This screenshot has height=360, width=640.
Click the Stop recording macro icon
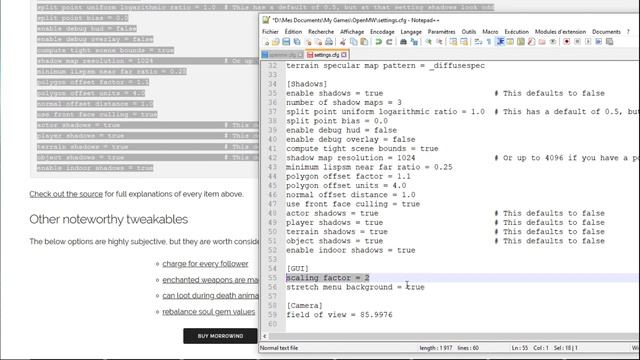tap(578, 42)
